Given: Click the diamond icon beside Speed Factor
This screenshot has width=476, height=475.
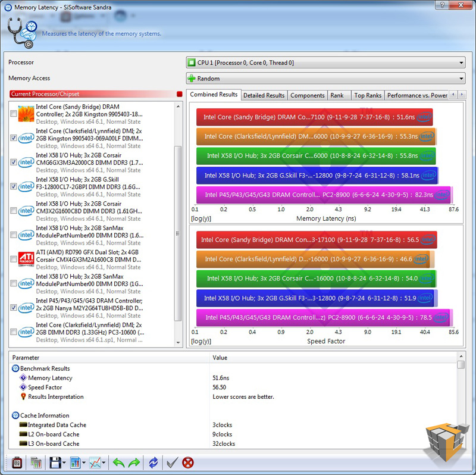Looking at the screenshot, I should pos(23,387).
